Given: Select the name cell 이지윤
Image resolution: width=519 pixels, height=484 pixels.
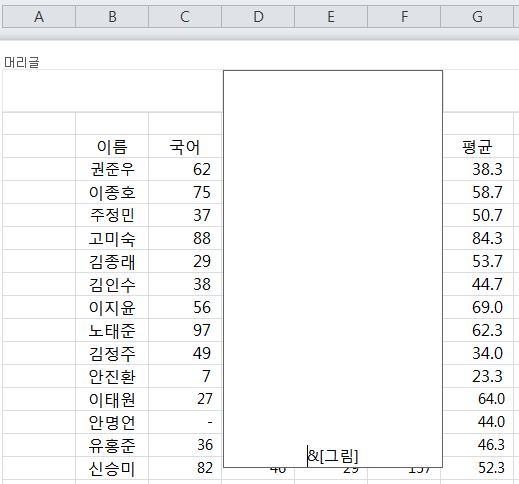Looking at the screenshot, I should [112, 307].
